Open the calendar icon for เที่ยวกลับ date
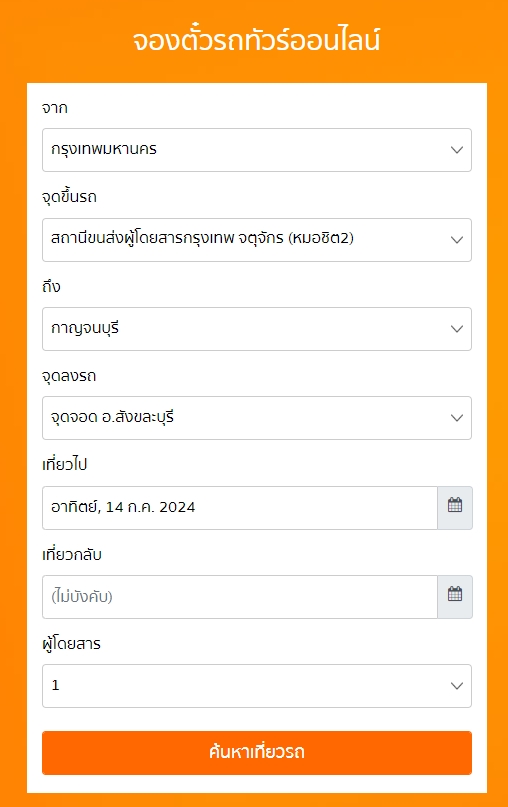 pyautogui.click(x=455, y=597)
